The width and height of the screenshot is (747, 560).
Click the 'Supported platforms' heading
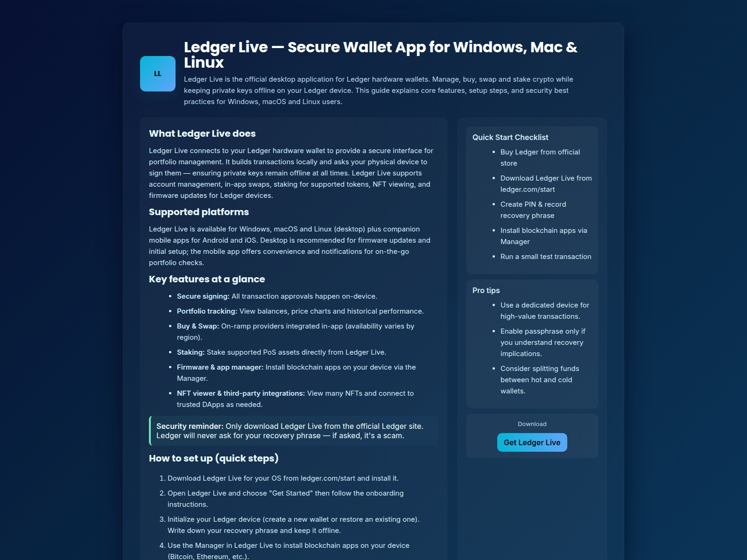(x=199, y=212)
